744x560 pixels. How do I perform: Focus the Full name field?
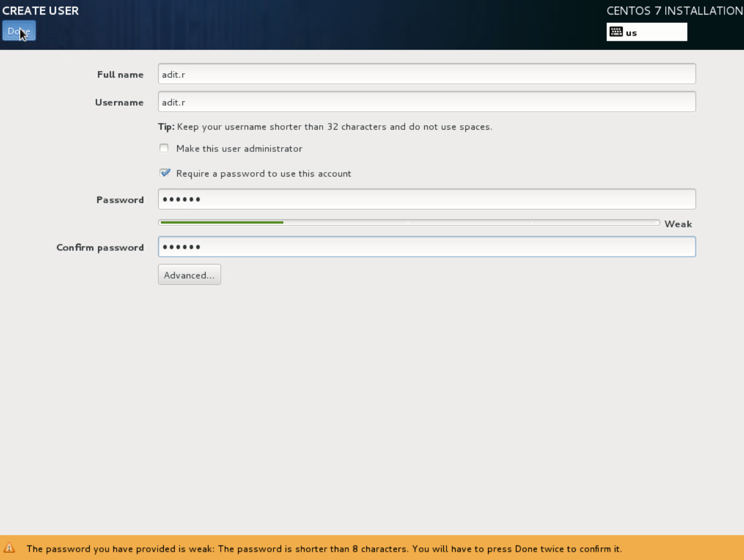(x=427, y=74)
